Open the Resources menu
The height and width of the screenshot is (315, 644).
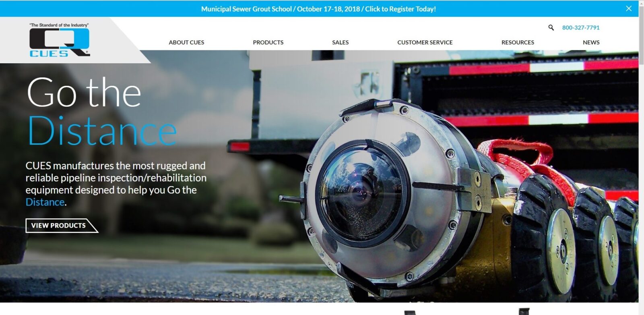[518, 42]
